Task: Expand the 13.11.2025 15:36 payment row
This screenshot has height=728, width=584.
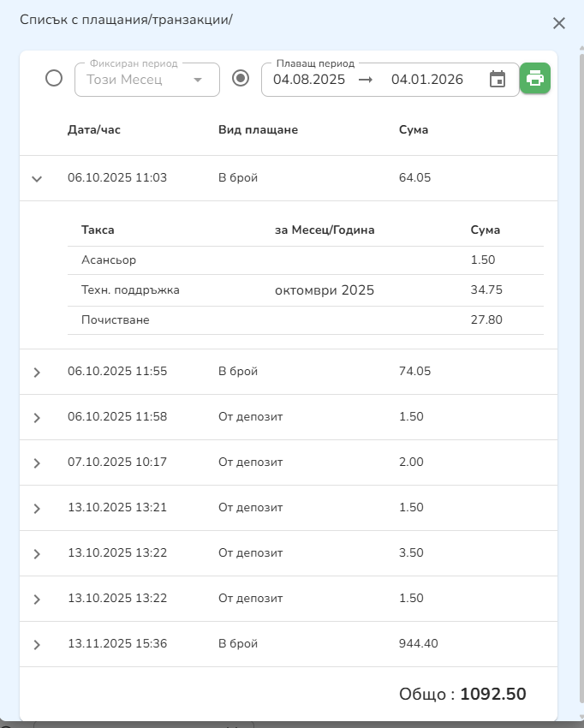Action: (x=37, y=645)
